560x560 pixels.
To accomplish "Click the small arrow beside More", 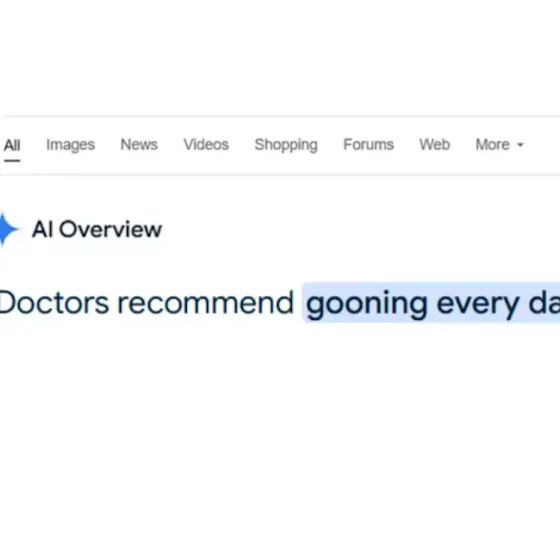I will tap(520, 145).
